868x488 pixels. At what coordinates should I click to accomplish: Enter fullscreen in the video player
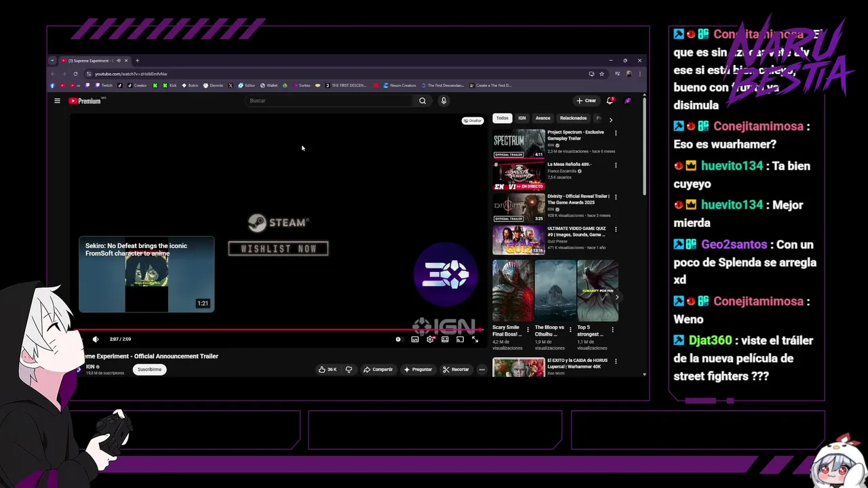tap(475, 340)
